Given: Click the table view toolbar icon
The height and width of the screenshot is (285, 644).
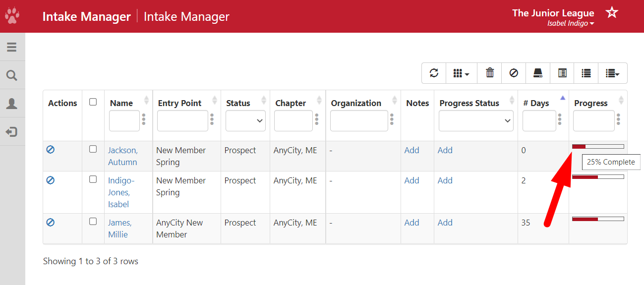Looking at the screenshot, I should tap(562, 73).
